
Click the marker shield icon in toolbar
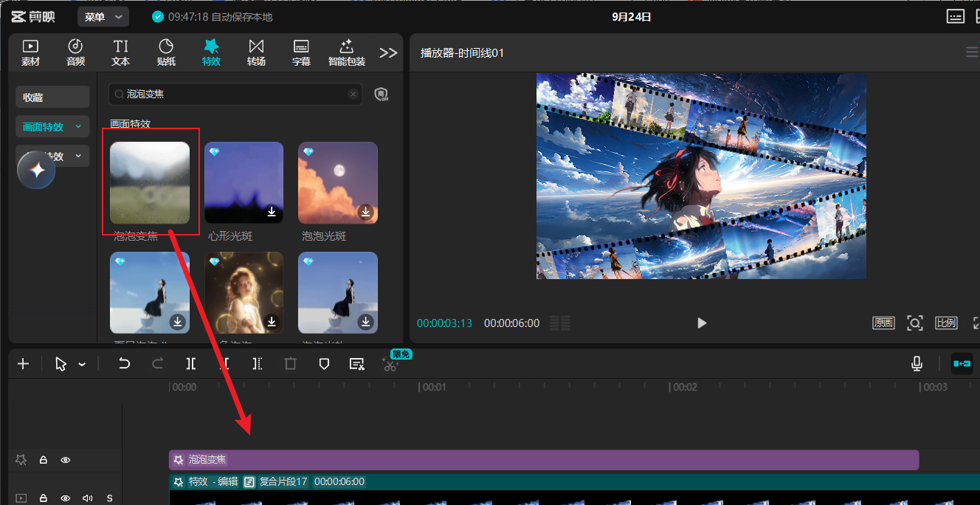tap(323, 363)
